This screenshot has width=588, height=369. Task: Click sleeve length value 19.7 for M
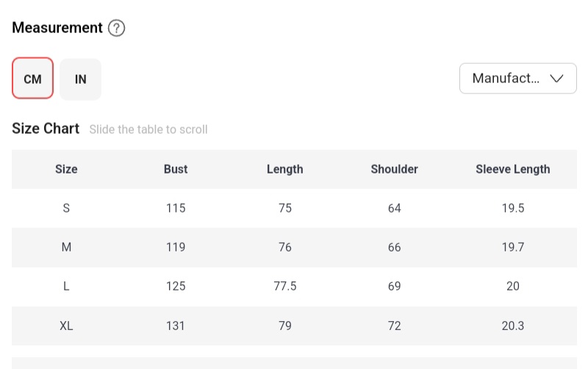pyautogui.click(x=513, y=247)
